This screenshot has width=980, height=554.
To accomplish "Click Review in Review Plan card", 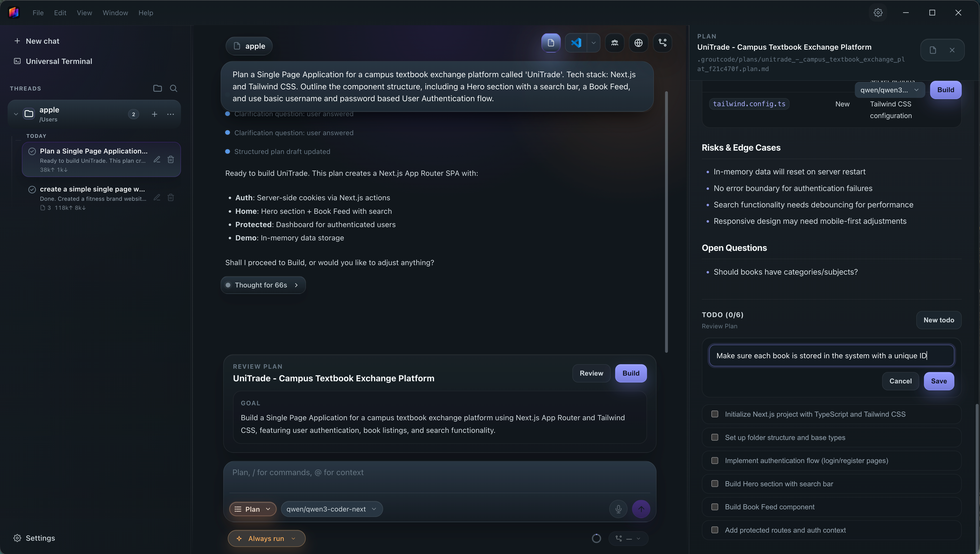I will pos(591,373).
